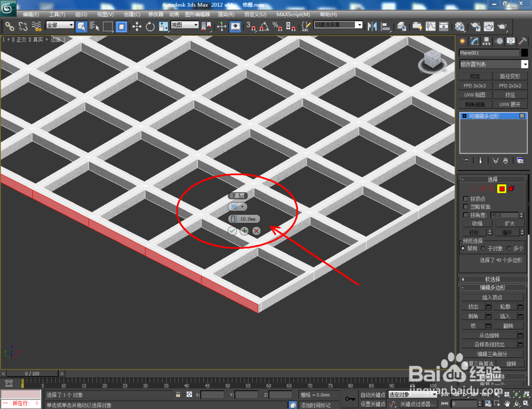Activate the Select and Scale tool
The width and height of the screenshot is (532, 409).
click(163, 26)
